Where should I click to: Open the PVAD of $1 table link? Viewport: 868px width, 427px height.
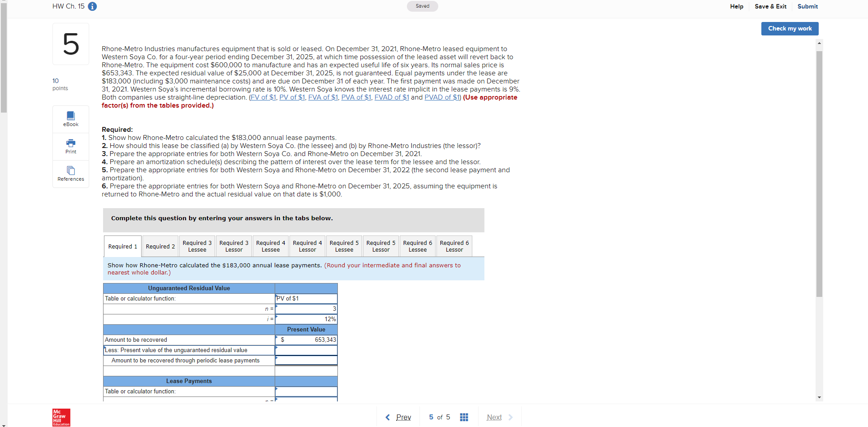pyautogui.click(x=441, y=97)
